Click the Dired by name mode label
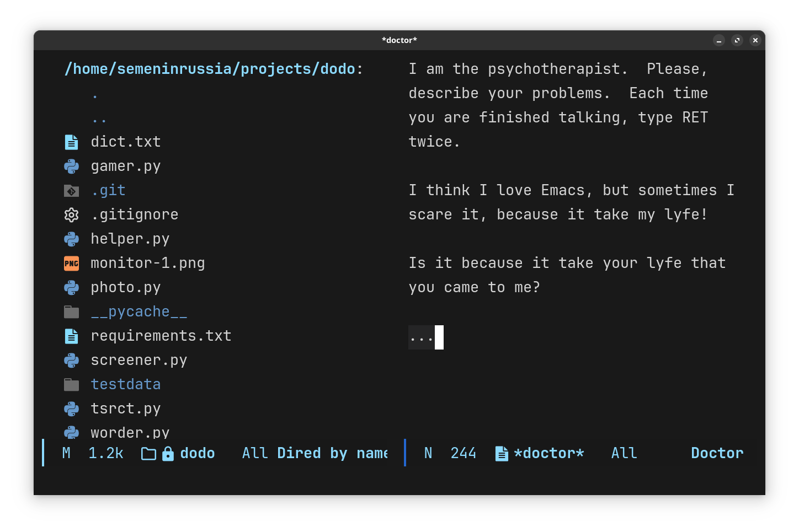 tap(332, 454)
